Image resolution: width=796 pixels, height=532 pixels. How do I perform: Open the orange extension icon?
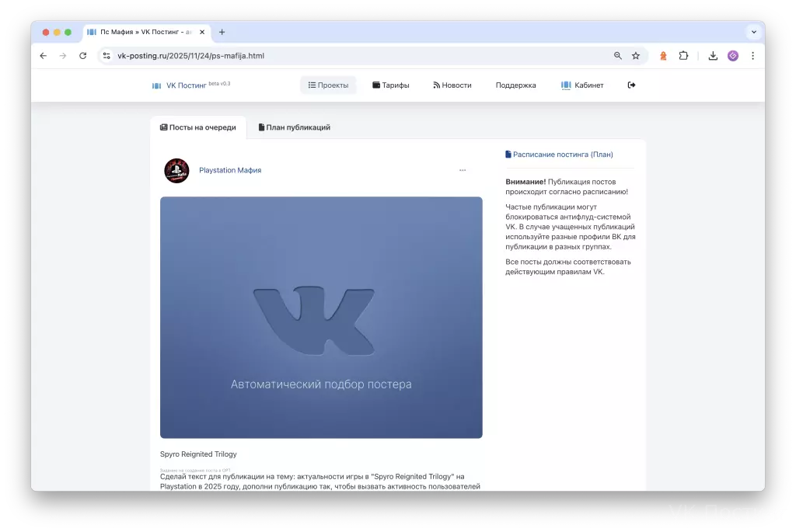(663, 56)
